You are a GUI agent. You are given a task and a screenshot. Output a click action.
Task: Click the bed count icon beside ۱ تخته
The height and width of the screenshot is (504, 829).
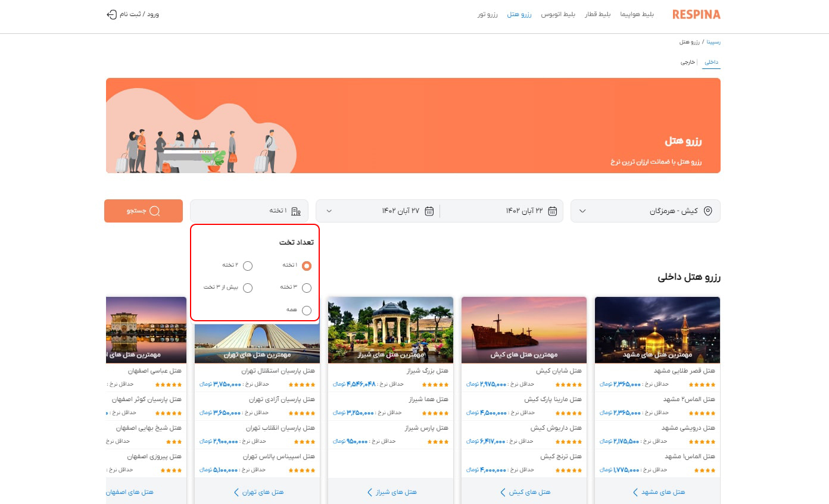tap(296, 211)
